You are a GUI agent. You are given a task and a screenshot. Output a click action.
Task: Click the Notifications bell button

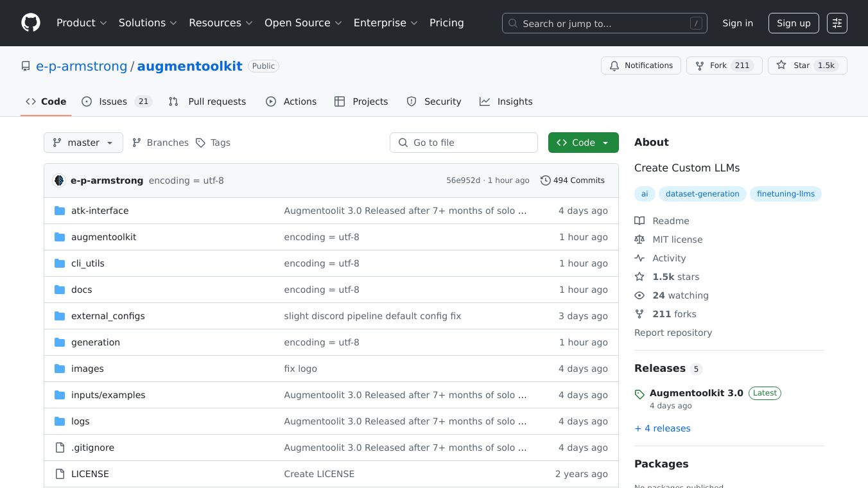[641, 65]
